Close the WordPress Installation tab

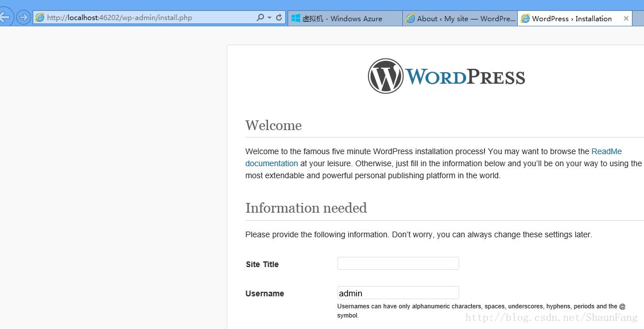[x=626, y=18]
